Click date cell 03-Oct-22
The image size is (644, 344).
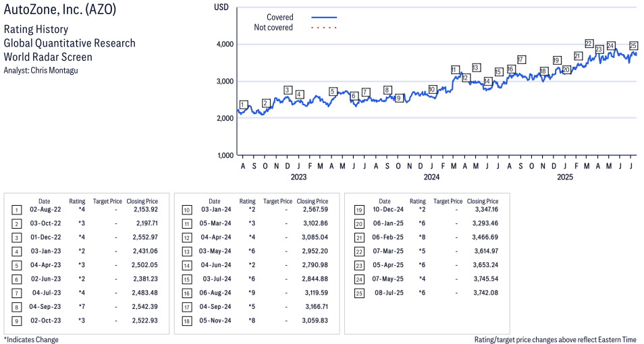point(45,223)
